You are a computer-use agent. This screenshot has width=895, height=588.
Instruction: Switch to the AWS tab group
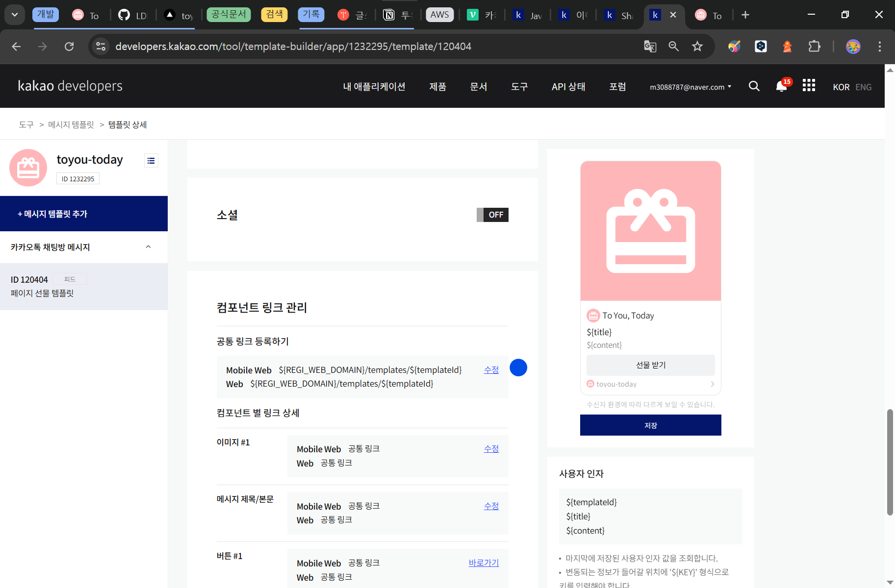pyautogui.click(x=440, y=15)
